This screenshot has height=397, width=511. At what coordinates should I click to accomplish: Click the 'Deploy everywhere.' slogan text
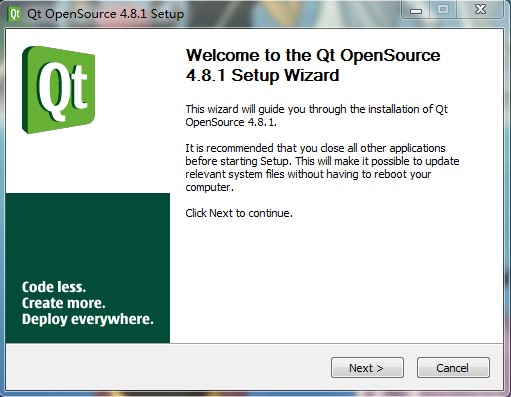coord(88,319)
